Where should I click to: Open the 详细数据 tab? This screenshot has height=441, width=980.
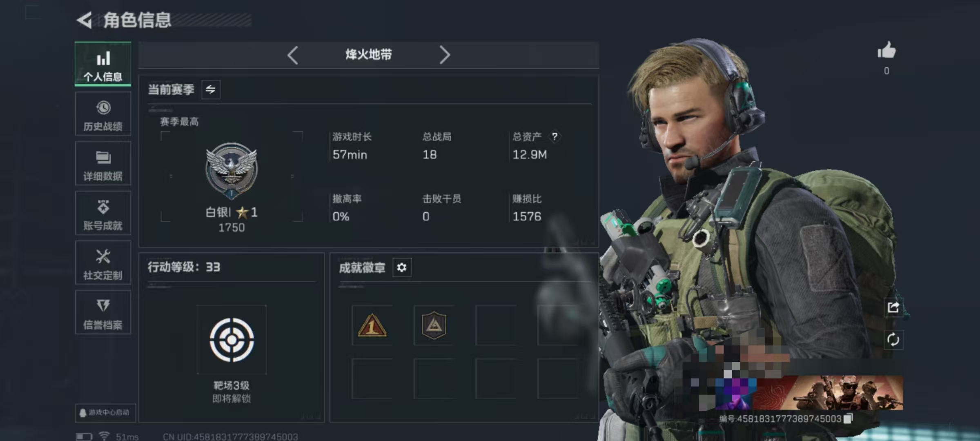tap(103, 164)
